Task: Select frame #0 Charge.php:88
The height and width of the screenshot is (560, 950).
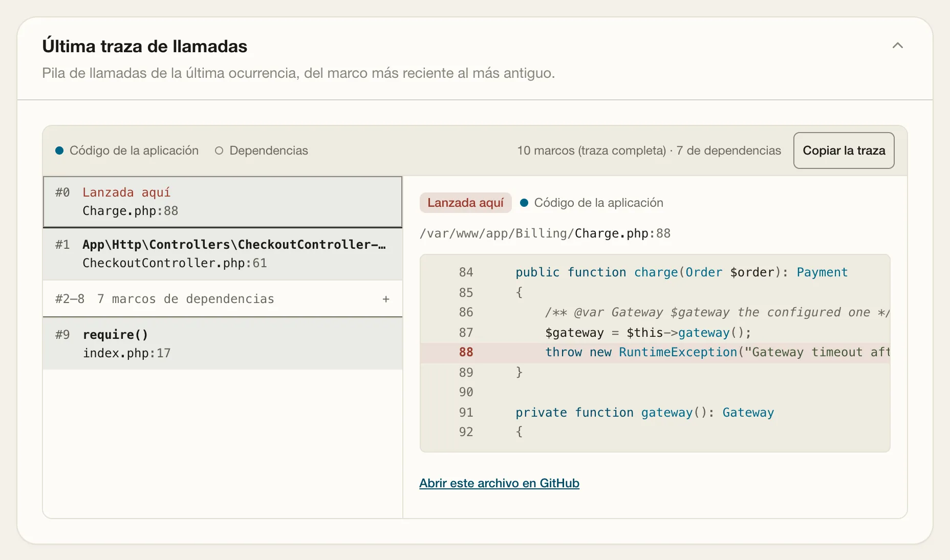Action: tap(223, 202)
